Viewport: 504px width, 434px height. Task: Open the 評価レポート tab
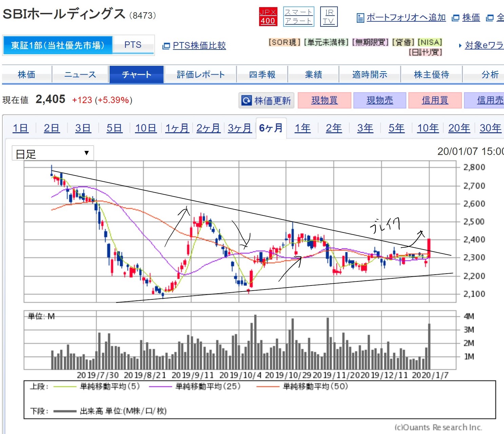[200, 74]
